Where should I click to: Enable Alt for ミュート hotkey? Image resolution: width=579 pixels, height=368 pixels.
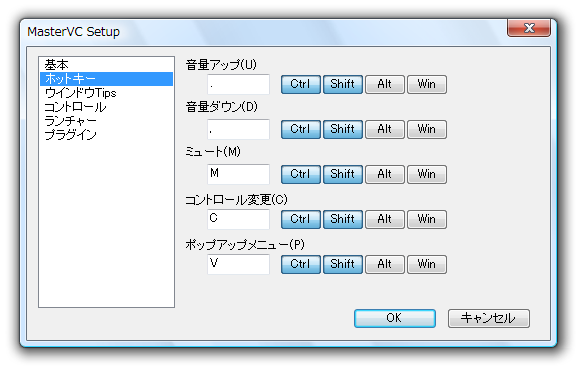pyautogui.click(x=385, y=174)
